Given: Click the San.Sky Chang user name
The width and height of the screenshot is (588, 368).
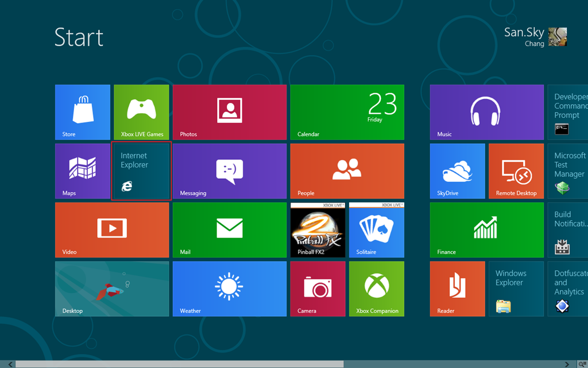Looking at the screenshot, I should 524,37.
